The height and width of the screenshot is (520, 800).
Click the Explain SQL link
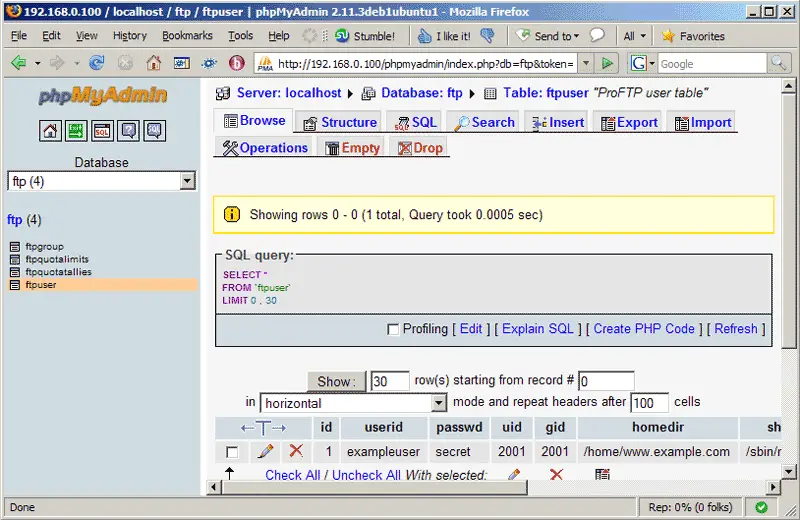pyautogui.click(x=538, y=329)
